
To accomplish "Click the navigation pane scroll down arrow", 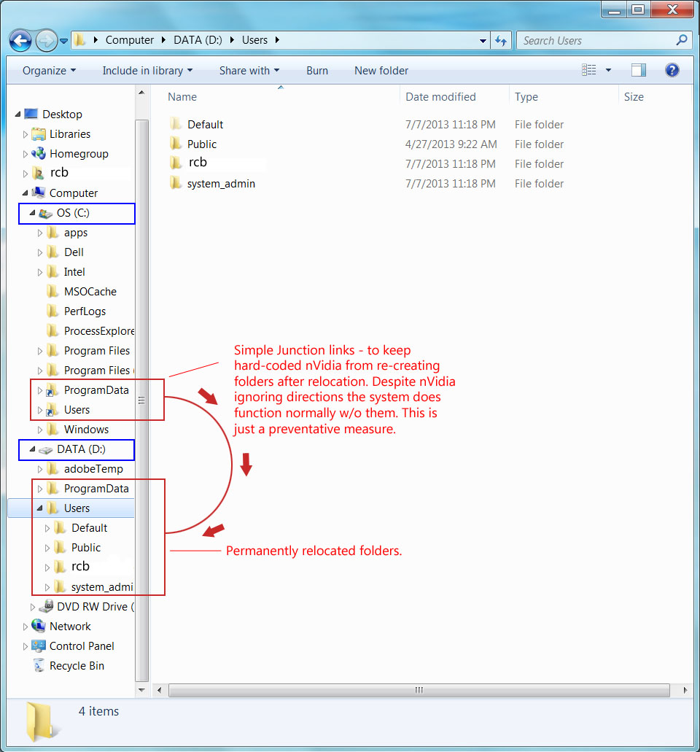I will pos(141,690).
